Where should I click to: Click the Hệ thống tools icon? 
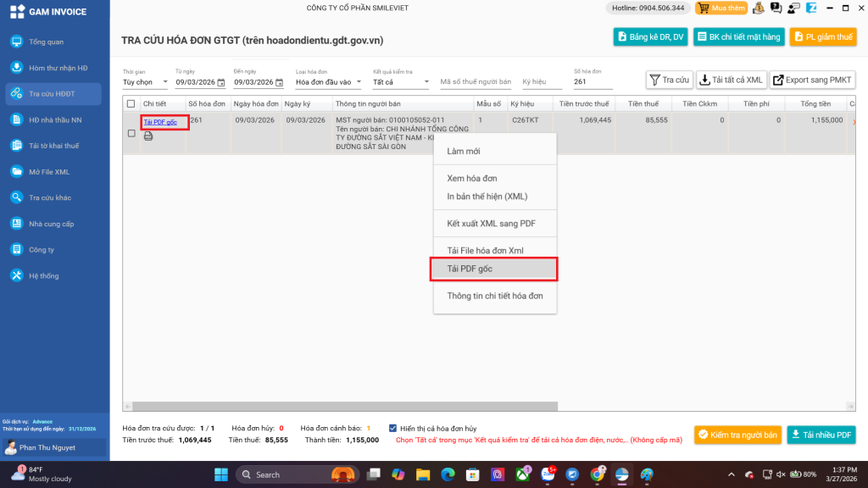pos(16,276)
